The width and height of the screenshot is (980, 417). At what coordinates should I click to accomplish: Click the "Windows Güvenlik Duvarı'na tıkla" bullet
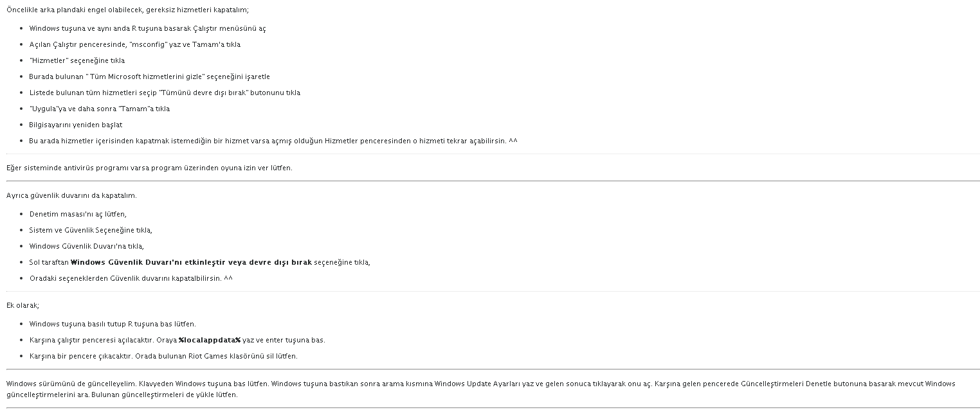tap(87, 246)
